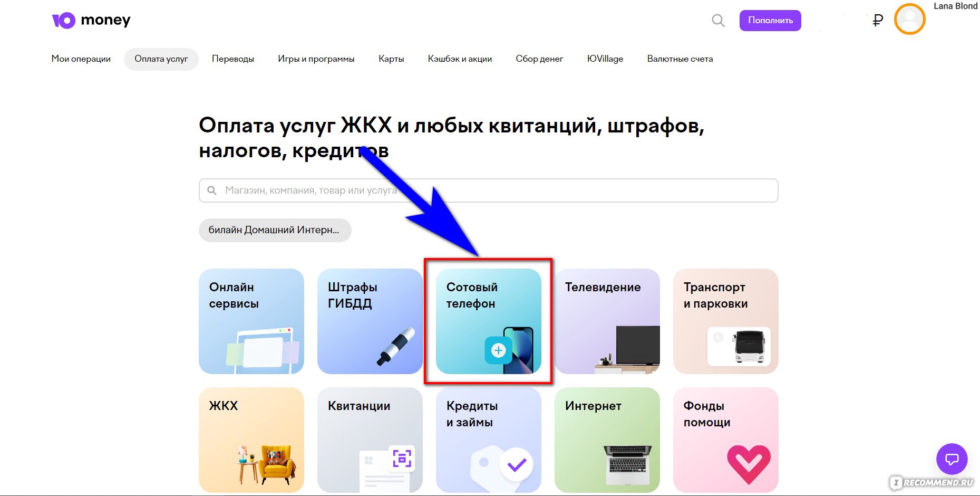Go to Мои операции tab

[x=81, y=59]
